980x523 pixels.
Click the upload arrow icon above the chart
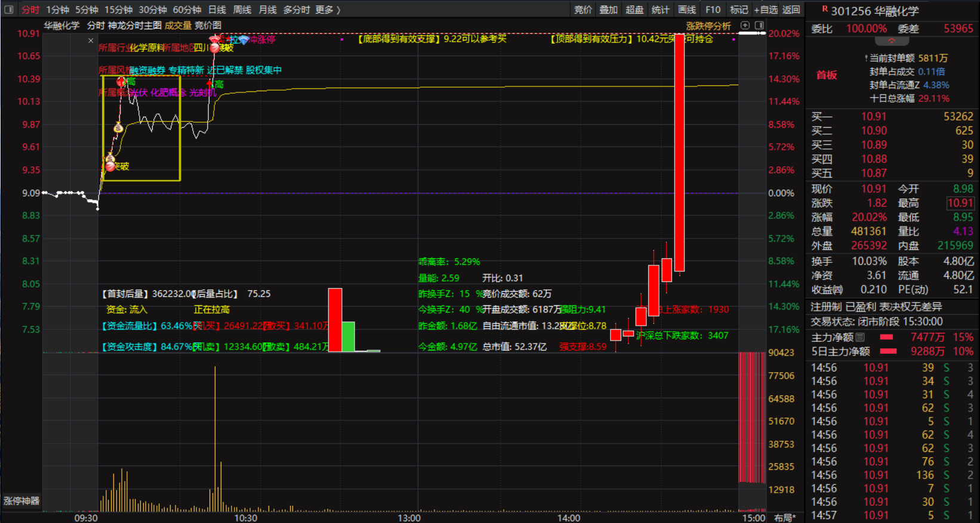[745, 26]
